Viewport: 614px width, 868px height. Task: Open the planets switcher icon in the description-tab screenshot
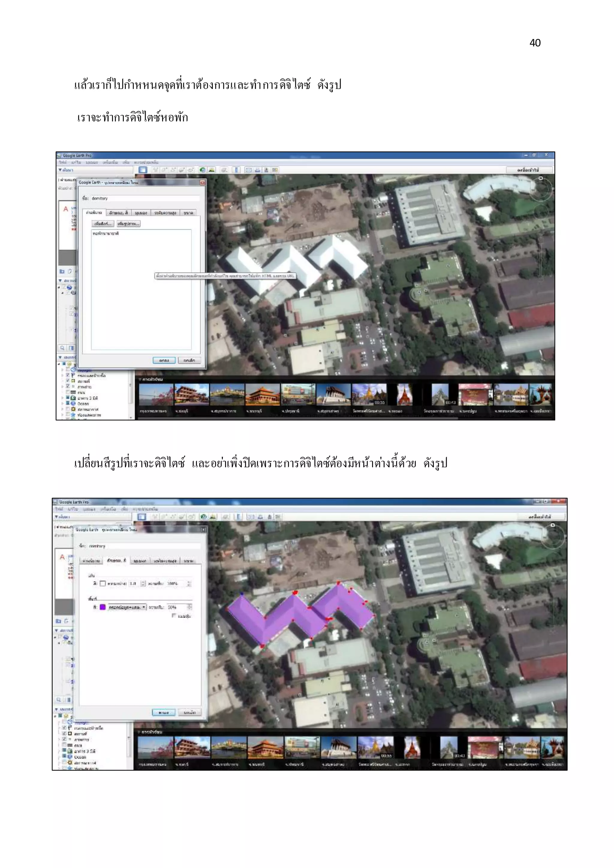[x=224, y=170]
